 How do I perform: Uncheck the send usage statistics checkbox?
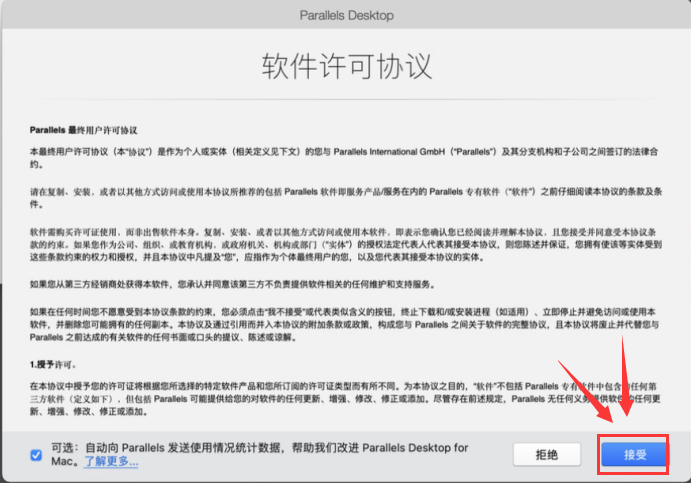pos(37,454)
